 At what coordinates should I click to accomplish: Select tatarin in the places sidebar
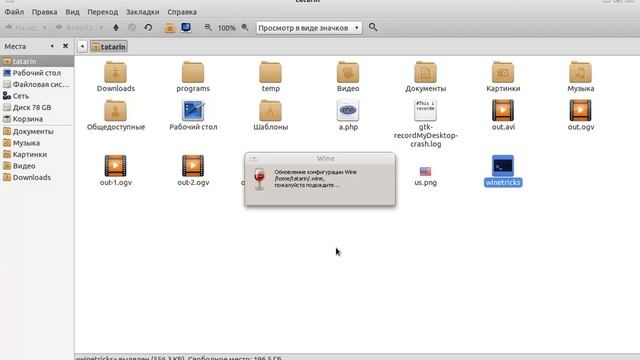[x=37, y=61]
